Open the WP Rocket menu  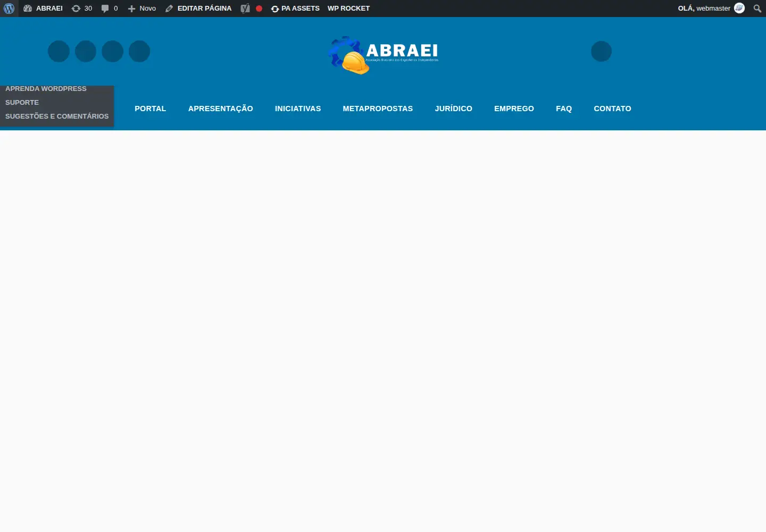click(348, 9)
